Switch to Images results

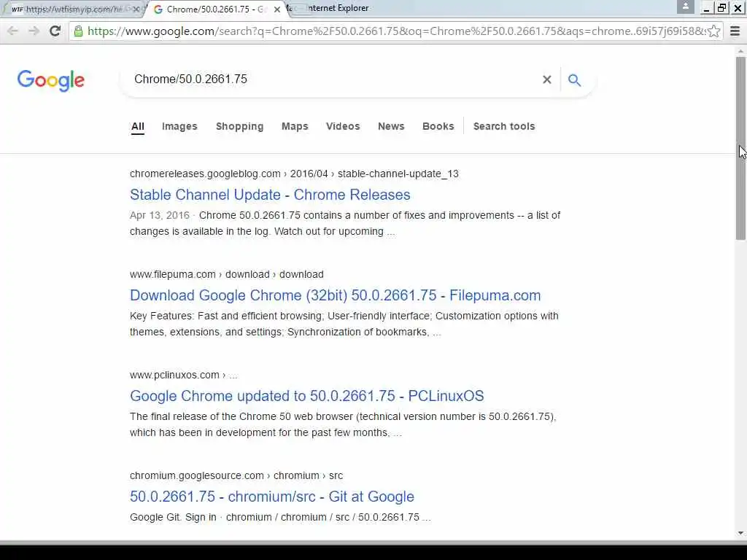[179, 126]
